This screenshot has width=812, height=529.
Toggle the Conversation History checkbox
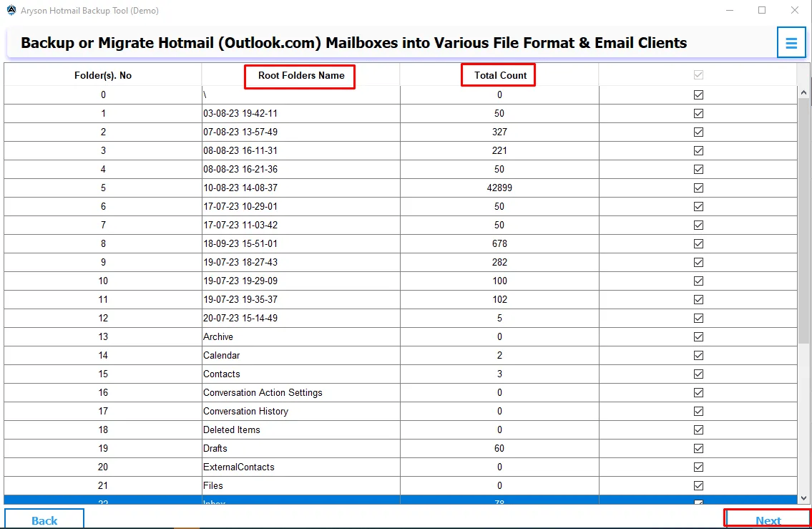698,412
